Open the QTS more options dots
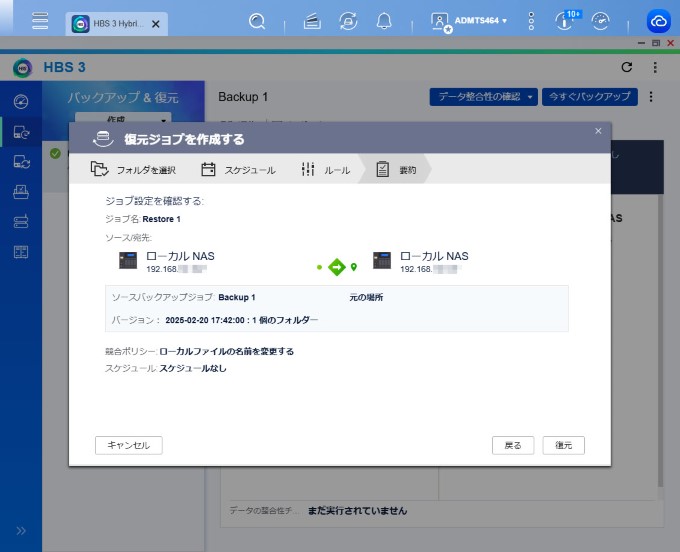This screenshot has height=552, width=680. [531, 21]
